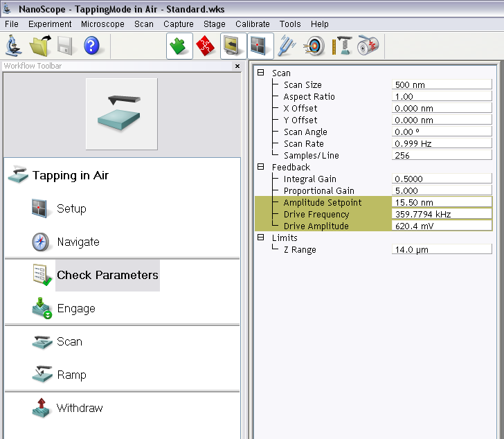504x439 pixels.
Task: Close the Workflow Toolbar panel
Action: pos(237,66)
